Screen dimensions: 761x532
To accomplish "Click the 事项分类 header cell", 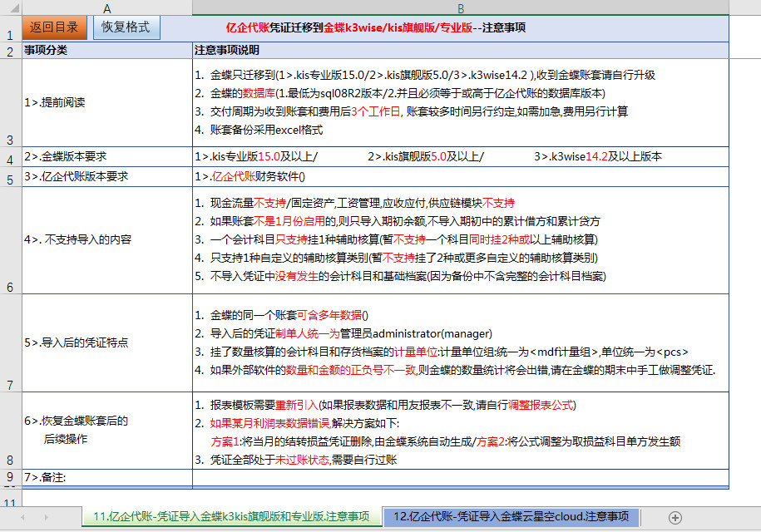I will 106,51.
